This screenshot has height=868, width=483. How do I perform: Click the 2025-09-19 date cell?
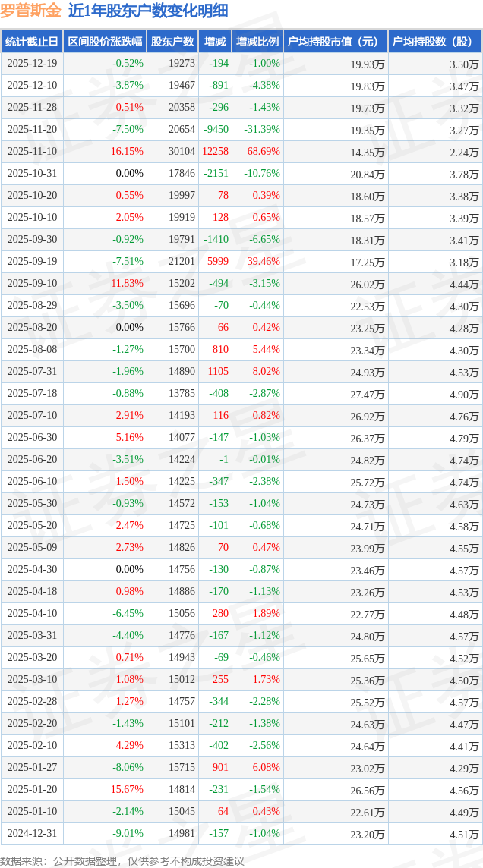pyautogui.click(x=32, y=262)
